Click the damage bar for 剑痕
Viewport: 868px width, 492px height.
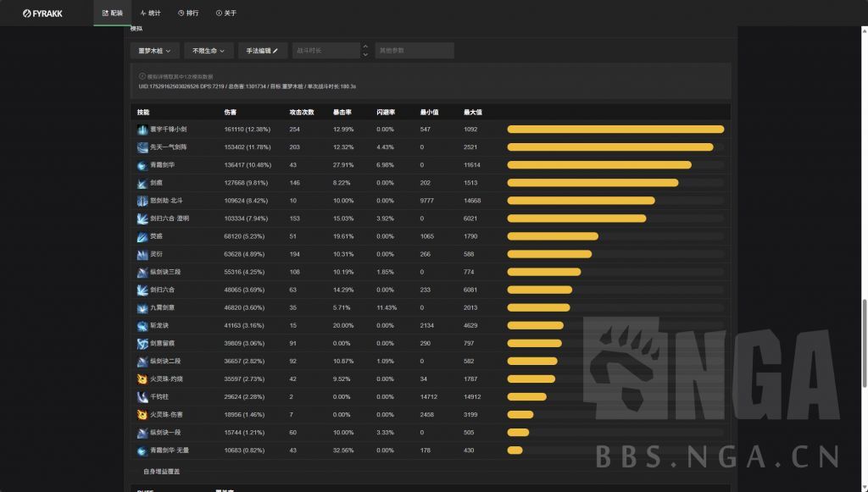pyautogui.click(x=593, y=183)
